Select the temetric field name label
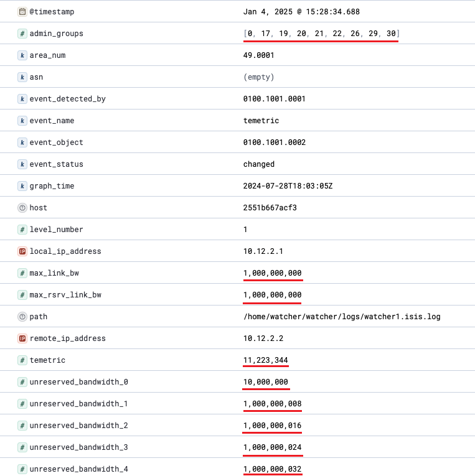 (x=47, y=360)
